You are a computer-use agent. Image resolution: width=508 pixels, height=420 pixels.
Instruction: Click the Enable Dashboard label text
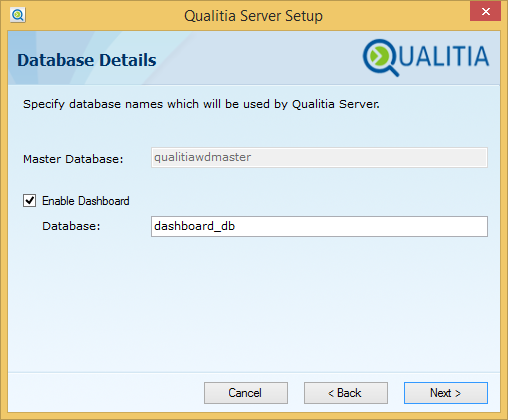[x=86, y=201]
